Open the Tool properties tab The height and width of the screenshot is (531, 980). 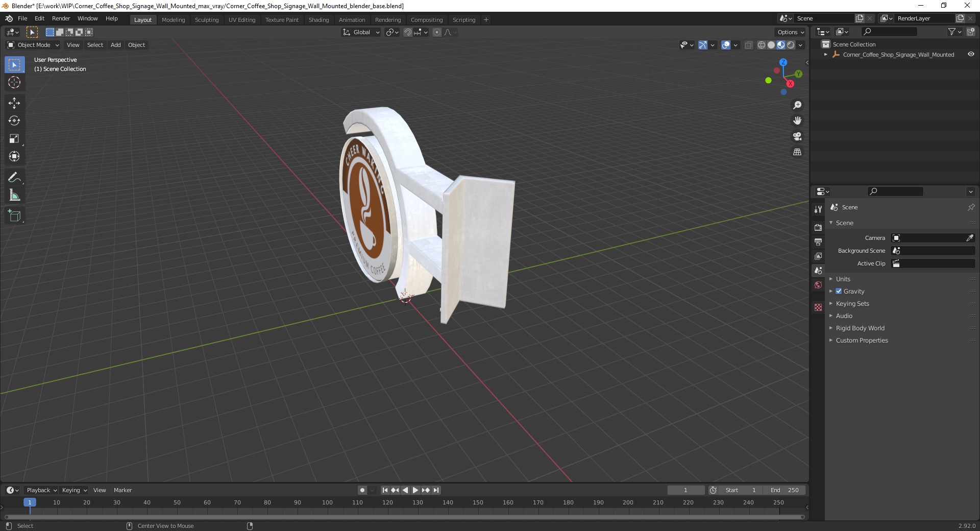[818, 209]
